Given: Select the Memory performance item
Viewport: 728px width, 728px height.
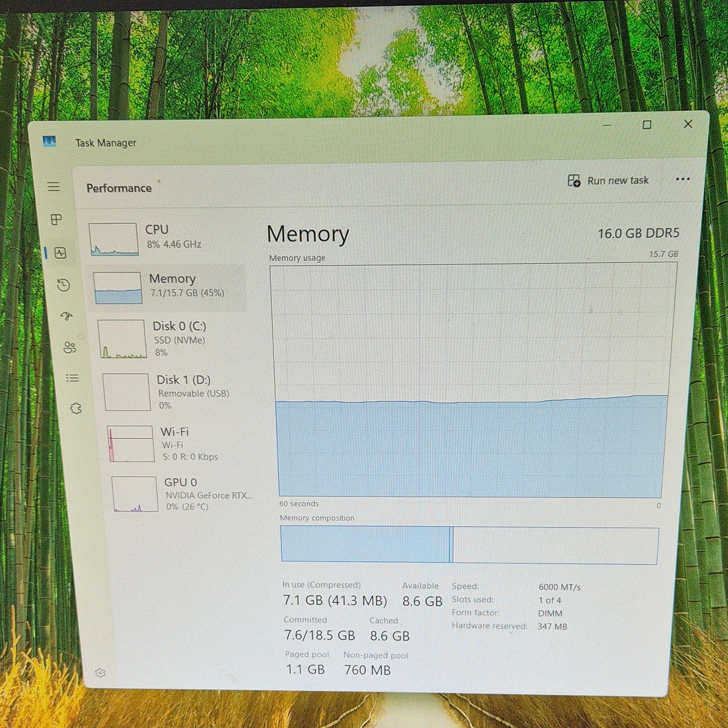Looking at the screenshot, I should click(x=169, y=287).
